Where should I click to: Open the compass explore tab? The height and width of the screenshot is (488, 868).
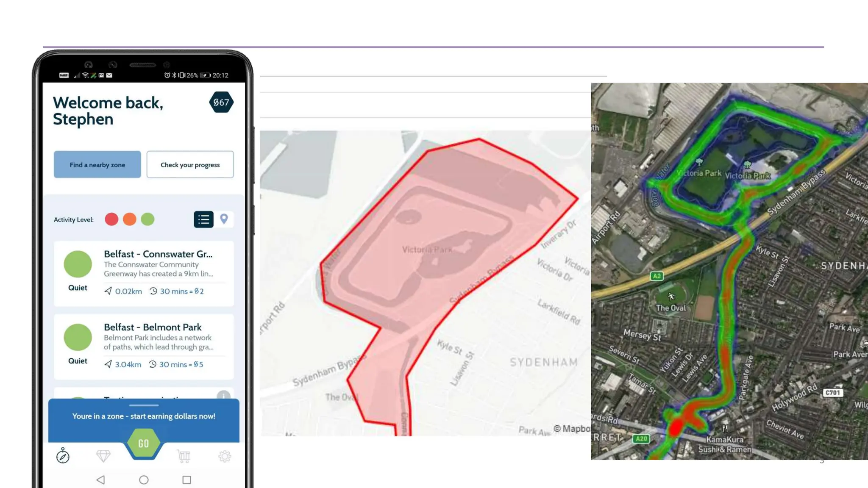63,456
